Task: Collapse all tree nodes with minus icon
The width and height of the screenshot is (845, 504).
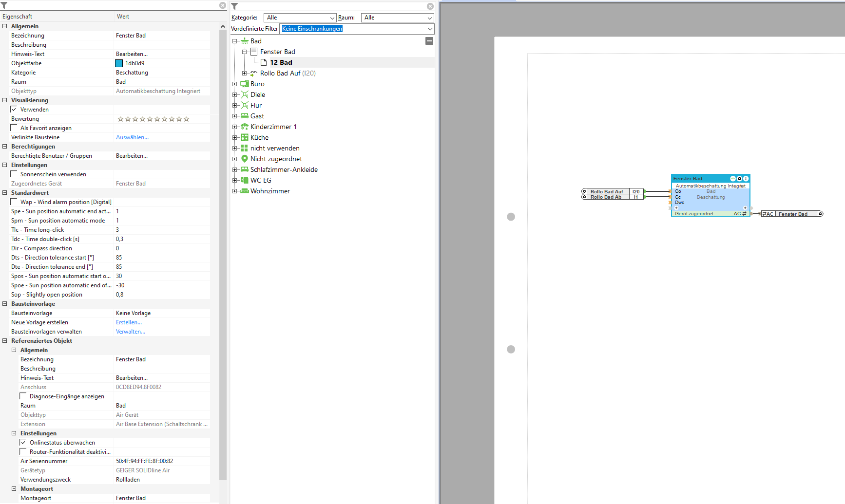Action: (429, 41)
